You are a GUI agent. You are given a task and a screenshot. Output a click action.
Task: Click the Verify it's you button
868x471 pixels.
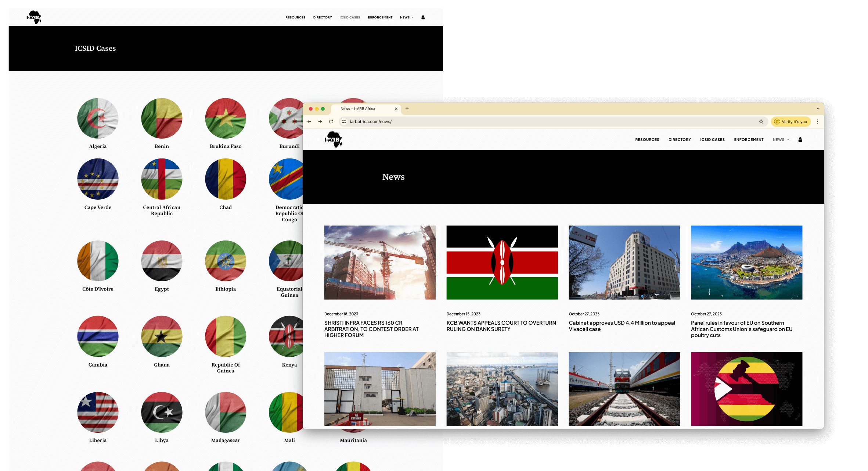pos(791,122)
